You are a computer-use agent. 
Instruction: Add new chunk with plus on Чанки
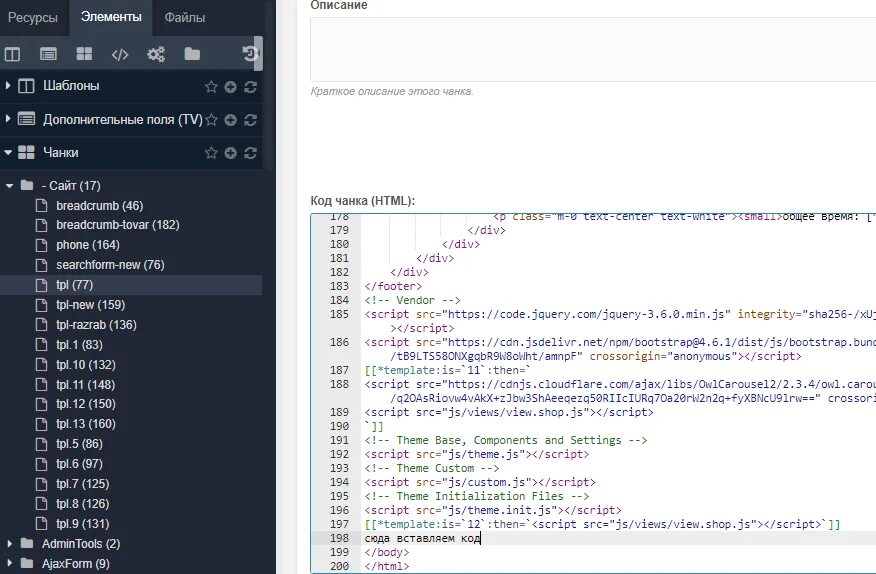[230, 153]
